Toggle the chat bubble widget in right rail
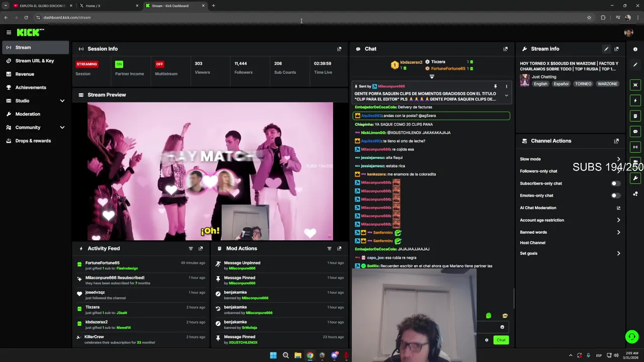The image size is (644, 362). pyautogui.click(x=635, y=132)
